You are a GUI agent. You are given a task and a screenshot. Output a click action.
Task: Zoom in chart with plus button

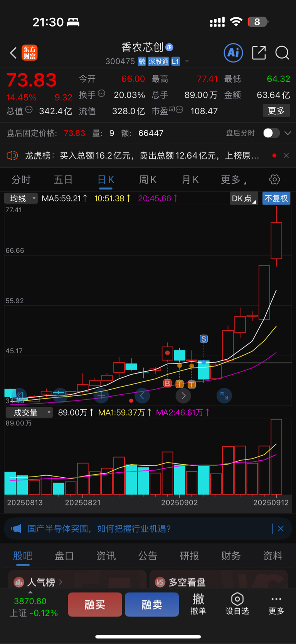[x=101, y=396]
